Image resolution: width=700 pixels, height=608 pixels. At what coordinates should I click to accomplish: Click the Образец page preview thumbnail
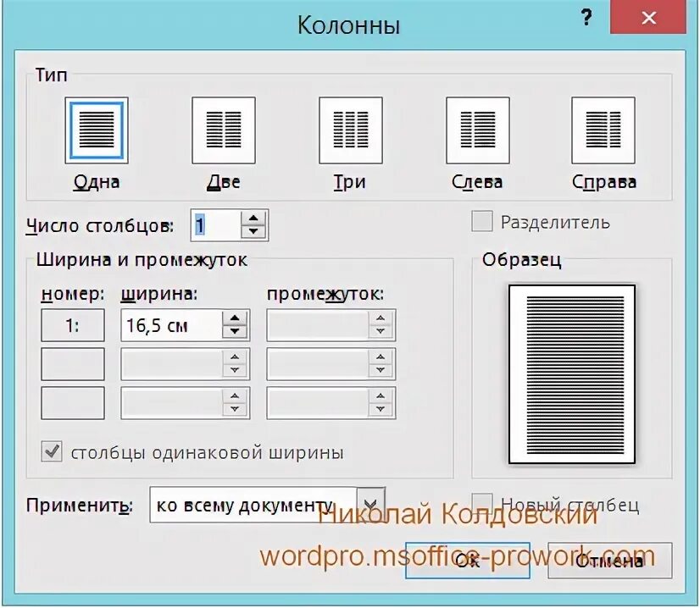pyautogui.click(x=572, y=374)
